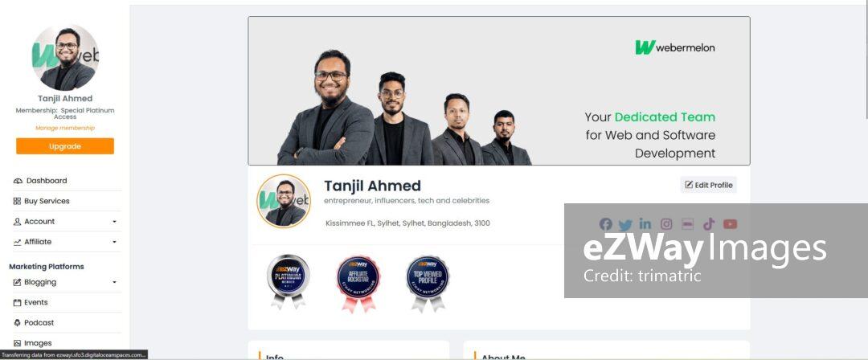Image resolution: width=868 pixels, height=360 pixels.
Task: Expand the Affiliate menu arrow
Action: 115,242
